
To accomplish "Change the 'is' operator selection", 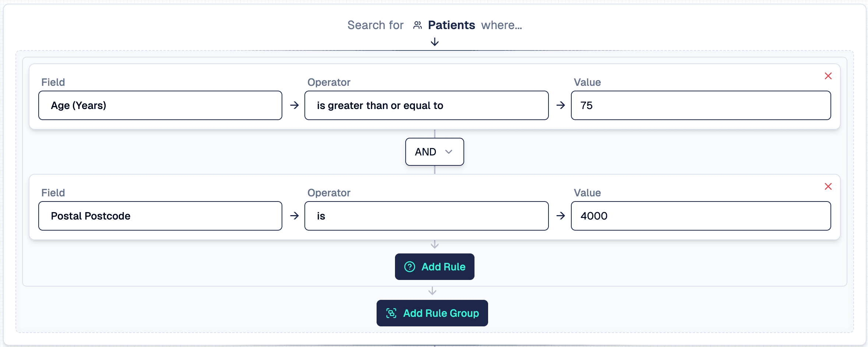I will [427, 216].
